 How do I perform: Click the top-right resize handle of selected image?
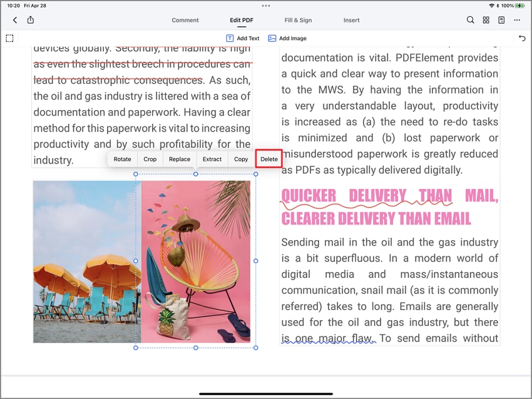point(256,174)
